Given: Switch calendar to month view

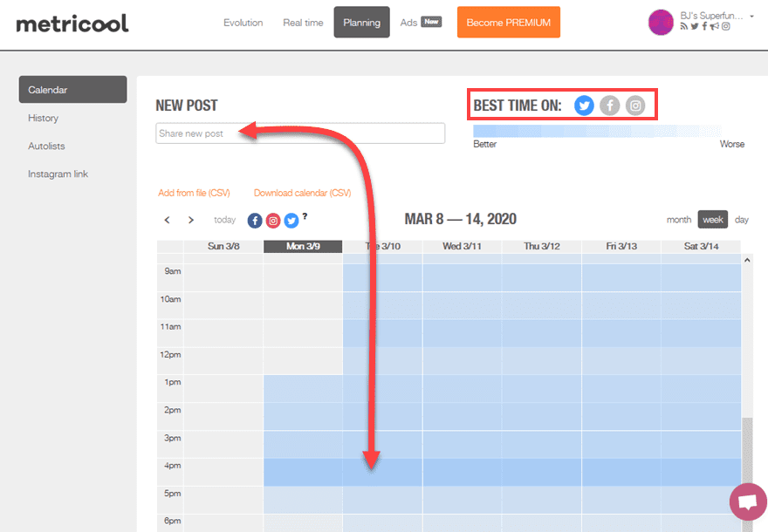Looking at the screenshot, I should 679,220.
